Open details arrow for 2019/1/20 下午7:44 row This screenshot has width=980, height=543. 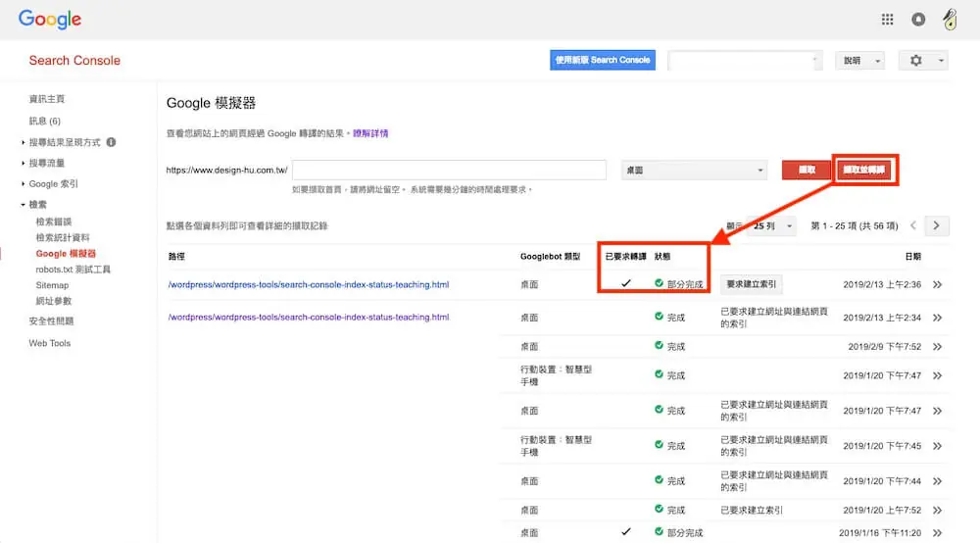(937, 480)
